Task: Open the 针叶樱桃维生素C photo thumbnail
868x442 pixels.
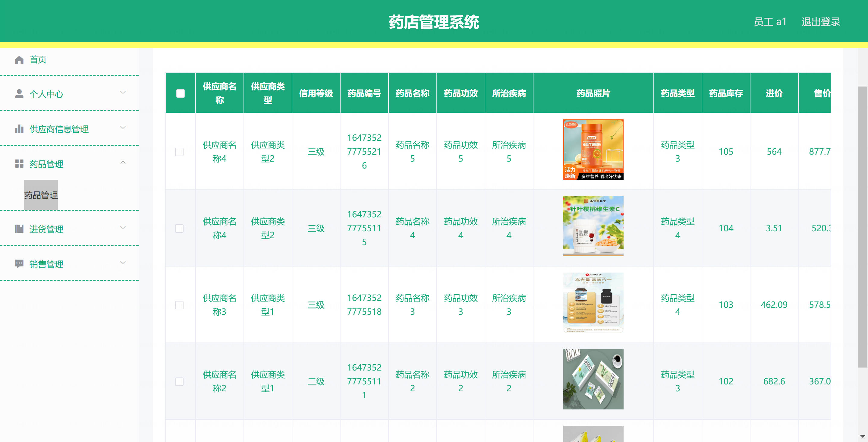Action: coord(593,226)
